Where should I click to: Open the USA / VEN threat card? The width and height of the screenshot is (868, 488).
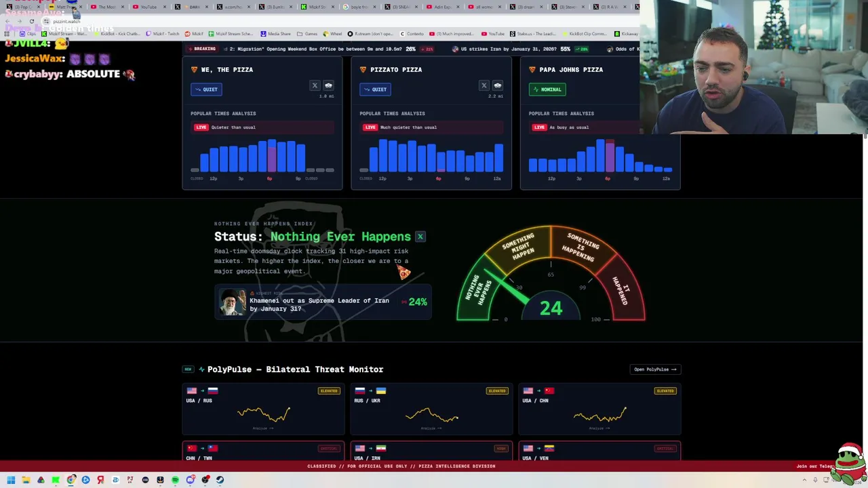tap(599, 452)
